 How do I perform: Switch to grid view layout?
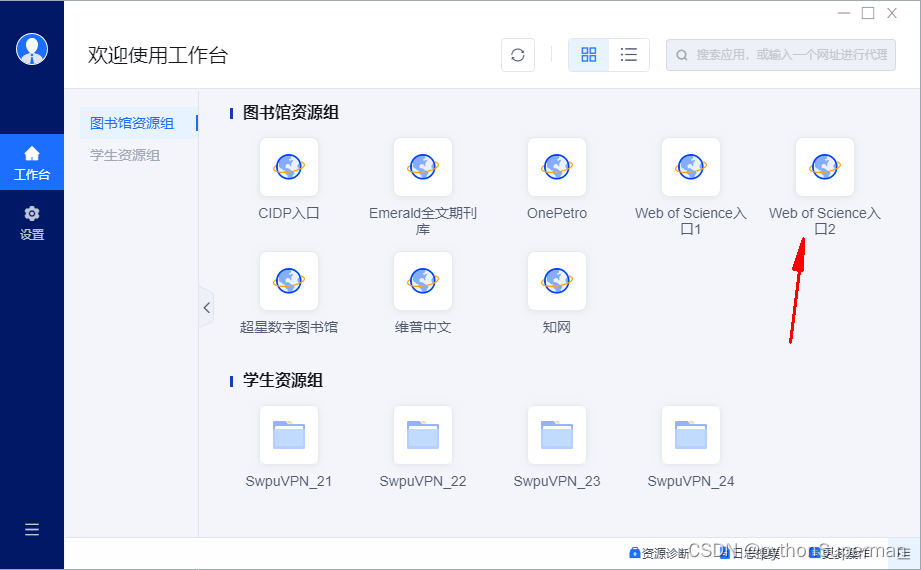(x=589, y=55)
